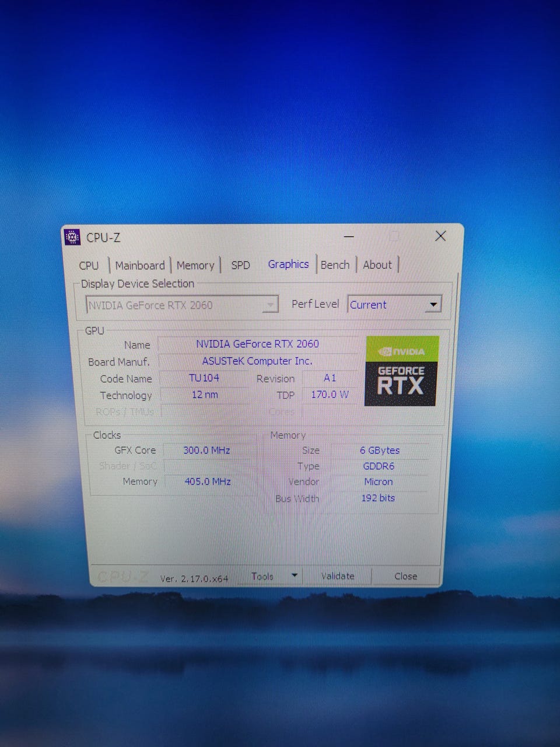Select the Graphics tab
Screen dimensions: 560x747
288,264
